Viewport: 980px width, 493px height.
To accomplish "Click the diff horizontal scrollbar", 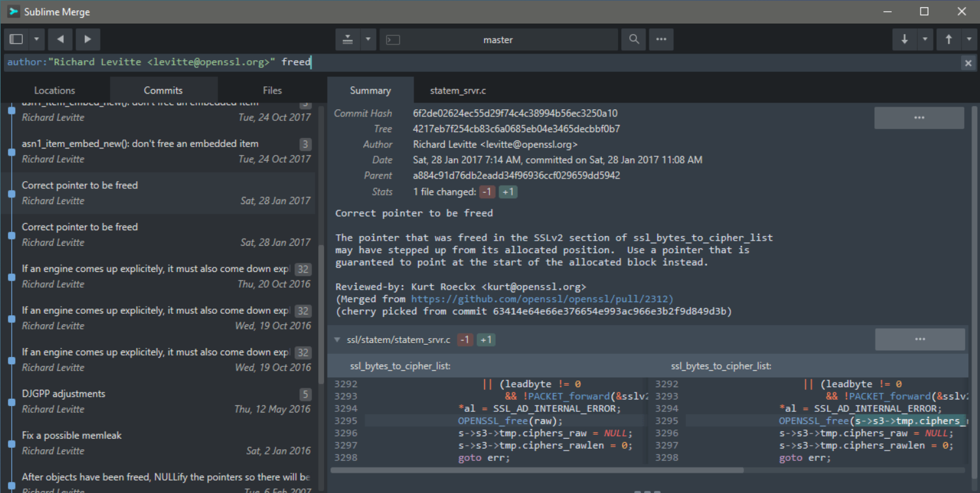I will point(536,470).
